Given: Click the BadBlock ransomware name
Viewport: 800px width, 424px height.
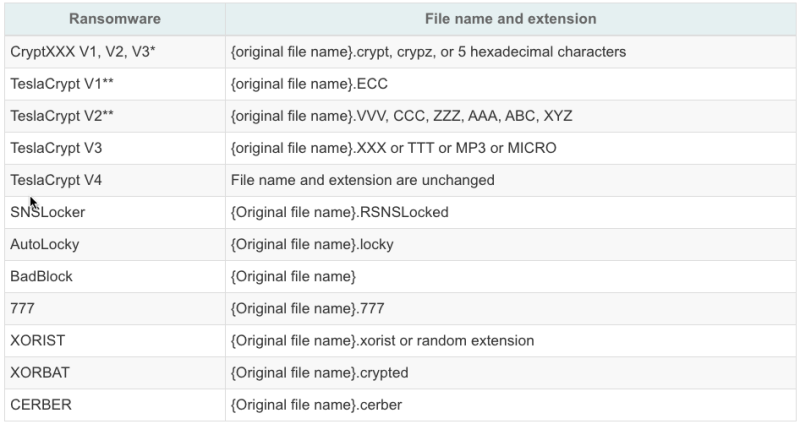Looking at the screenshot, I should click(41, 276).
